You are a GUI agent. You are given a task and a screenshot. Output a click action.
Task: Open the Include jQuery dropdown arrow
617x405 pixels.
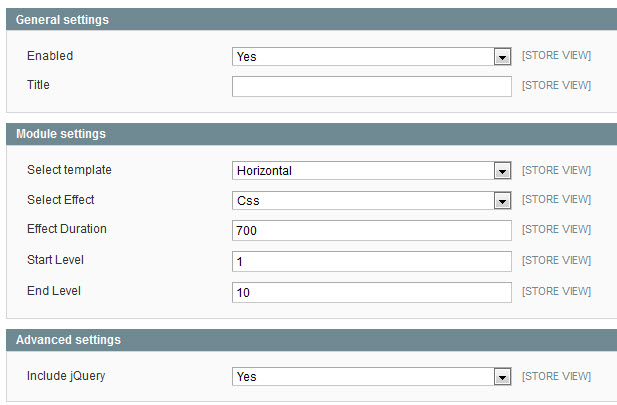(502, 377)
